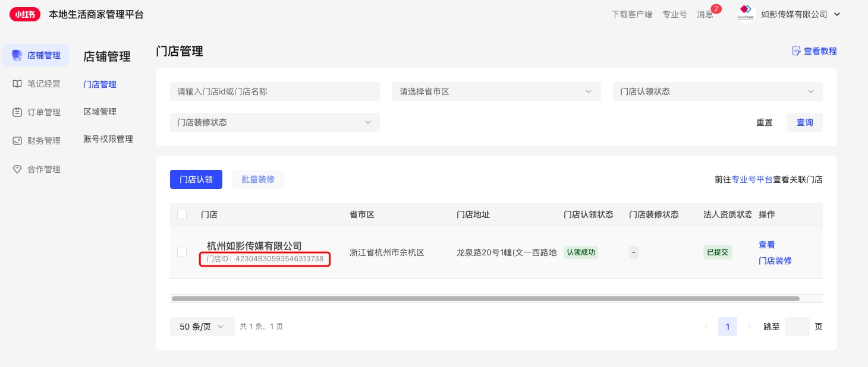This screenshot has width=868, height=367.
Task: Expand the 门店认领状态 filter dropdown
Action: (x=718, y=91)
